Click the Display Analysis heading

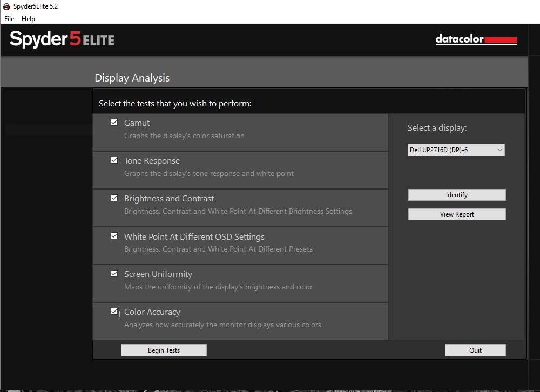(x=132, y=78)
